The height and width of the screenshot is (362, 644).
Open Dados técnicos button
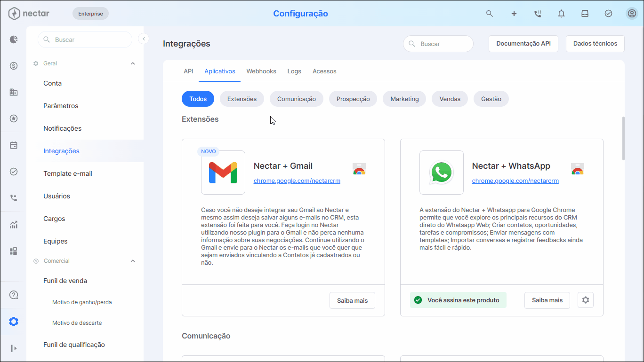[595, 44]
